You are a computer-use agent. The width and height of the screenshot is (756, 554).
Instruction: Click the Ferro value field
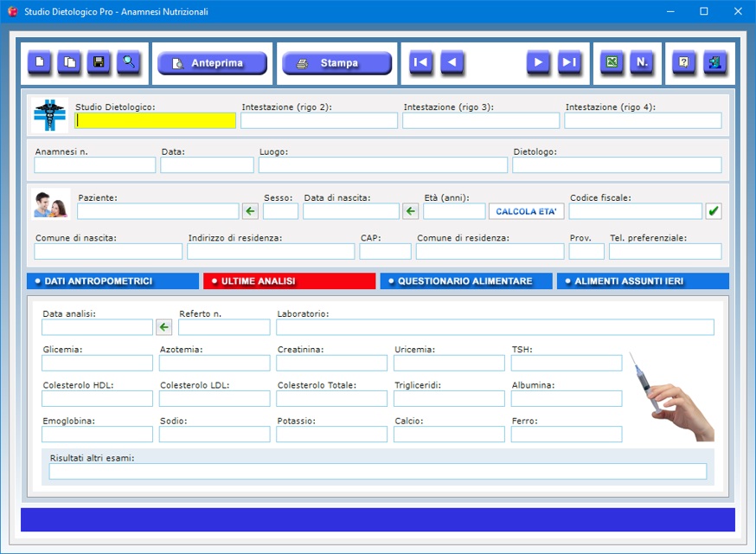click(x=567, y=435)
